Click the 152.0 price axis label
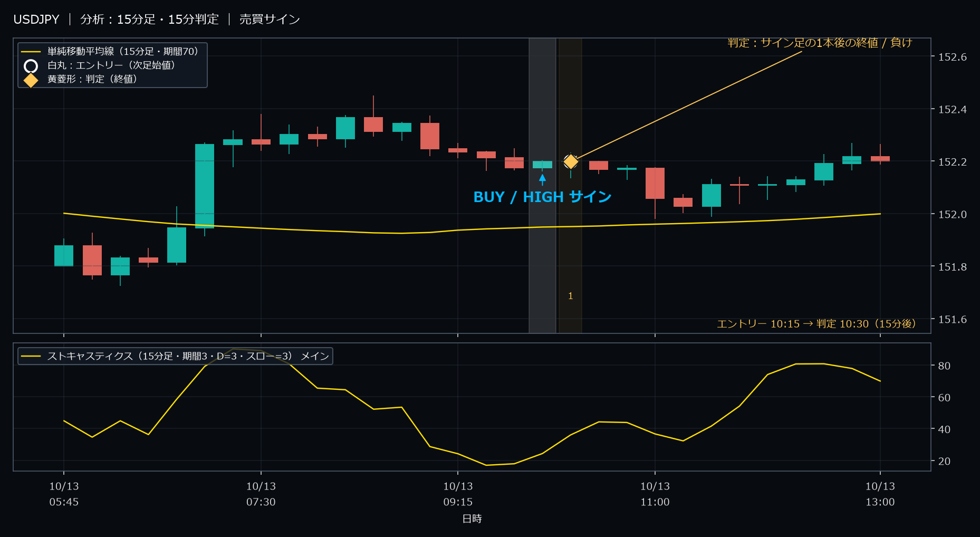 click(x=953, y=215)
